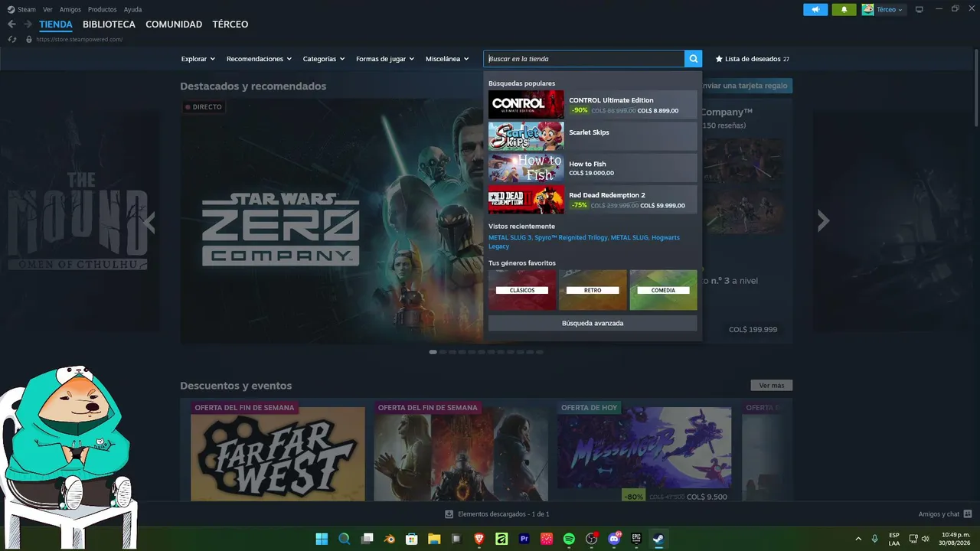This screenshot has width=980, height=551.
Task: Select the CLÁSICOS genre tile
Action: [x=522, y=290]
